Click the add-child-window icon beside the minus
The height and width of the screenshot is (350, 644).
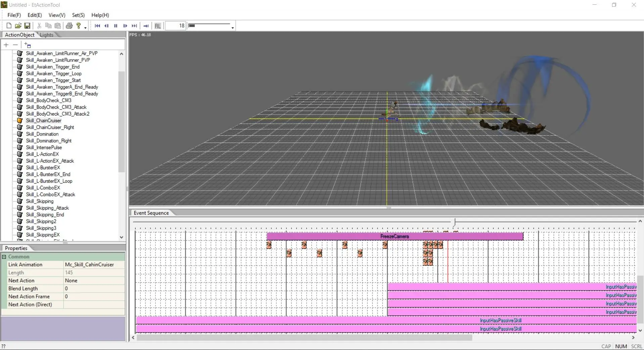point(28,45)
